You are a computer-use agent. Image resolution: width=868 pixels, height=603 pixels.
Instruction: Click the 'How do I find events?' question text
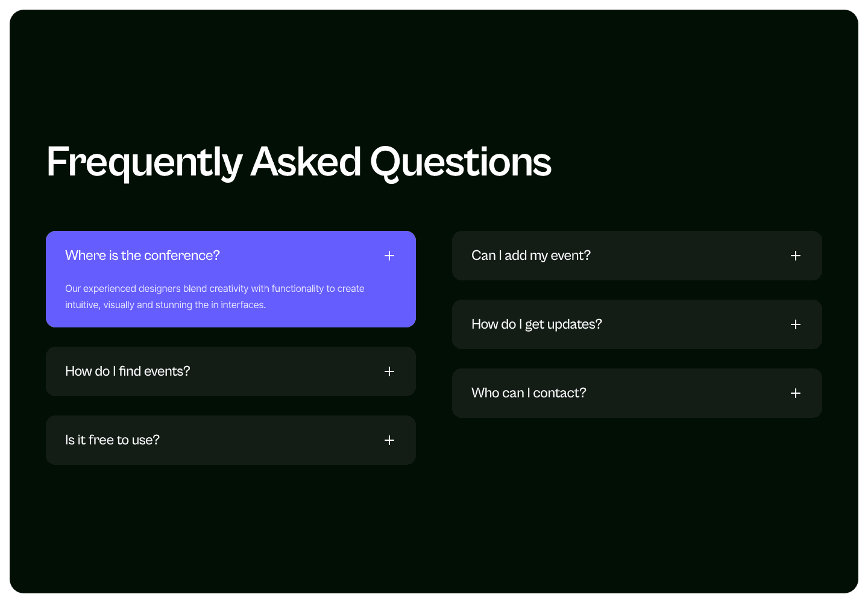[127, 371]
